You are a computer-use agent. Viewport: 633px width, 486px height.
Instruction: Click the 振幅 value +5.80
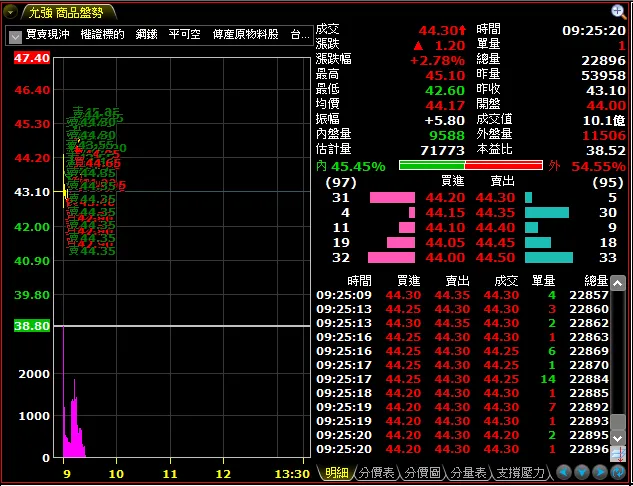[x=445, y=120]
